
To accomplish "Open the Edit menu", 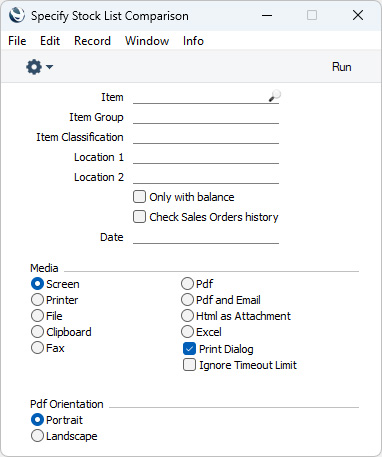I will pyautogui.click(x=50, y=41).
